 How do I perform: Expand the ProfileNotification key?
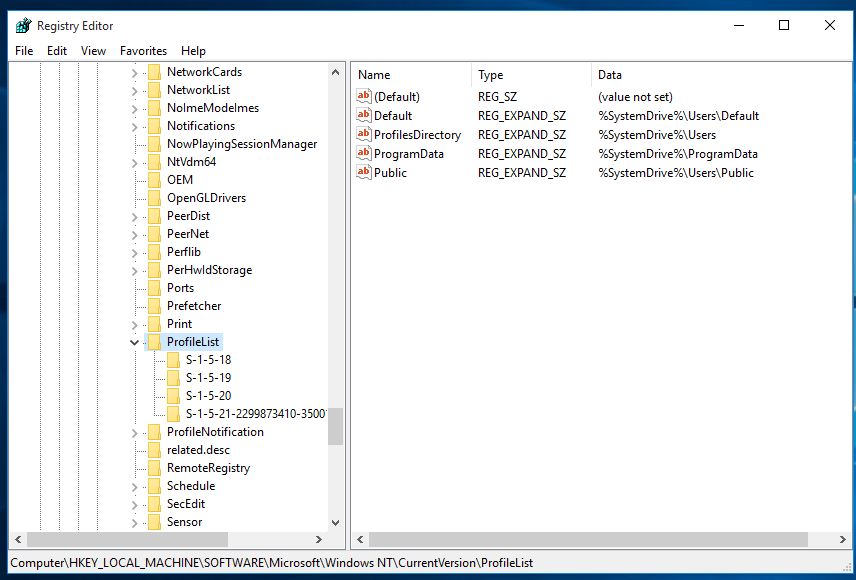[x=134, y=433]
